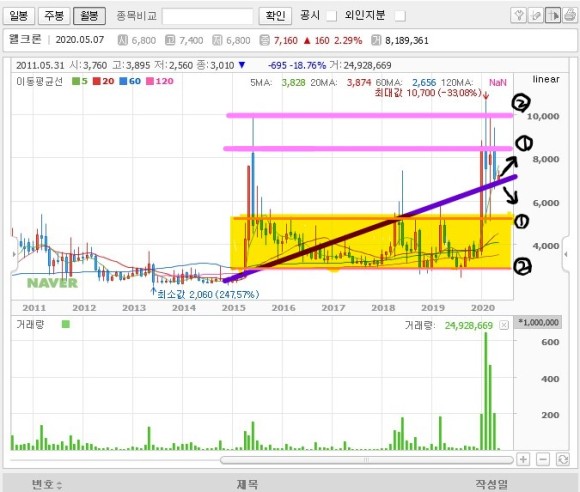Screen dimensions: 580x492
Task: Click the 2015 year axis label
Action: tap(233, 308)
